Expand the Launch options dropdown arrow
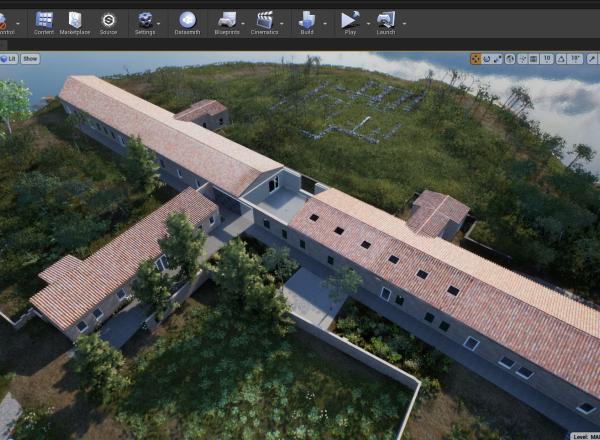Image resolution: width=600 pixels, height=440 pixels. (404, 24)
